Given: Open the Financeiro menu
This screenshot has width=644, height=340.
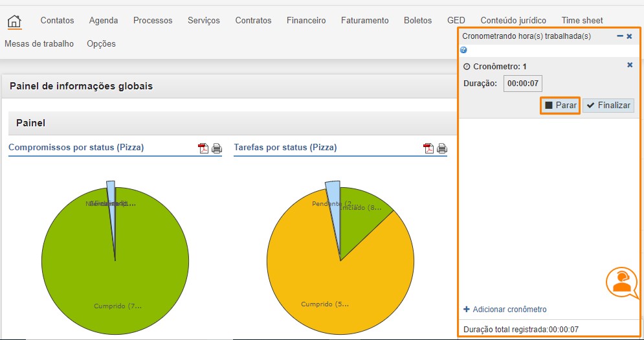Looking at the screenshot, I should (x=306, y=21).
